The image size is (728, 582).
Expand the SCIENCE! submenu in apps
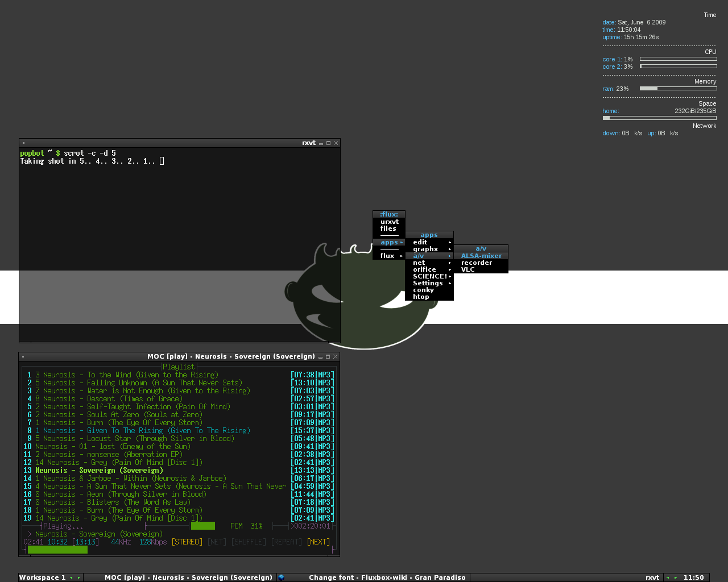pos(429,276)
